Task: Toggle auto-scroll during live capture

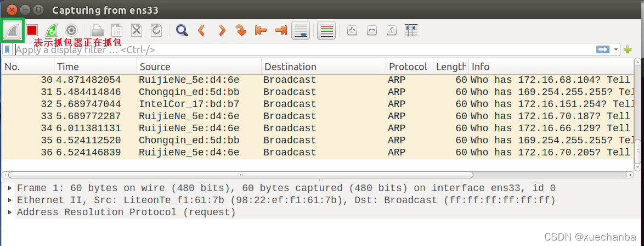Action: coord(301,30)
